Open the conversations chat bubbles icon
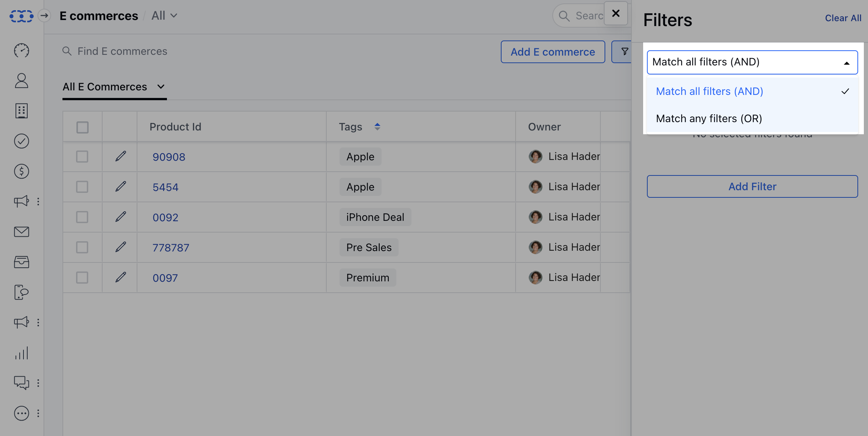The image size is (868, 436). 22,383
